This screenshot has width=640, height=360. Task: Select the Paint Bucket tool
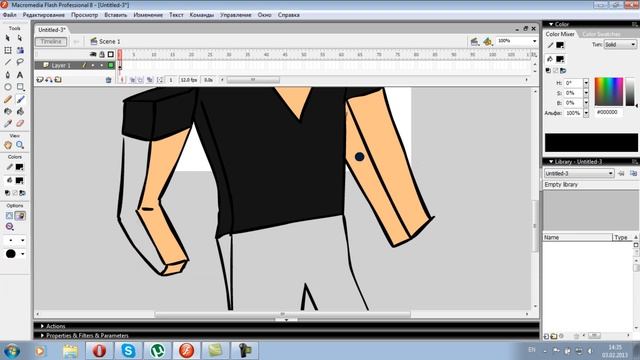tap(20, 111)
